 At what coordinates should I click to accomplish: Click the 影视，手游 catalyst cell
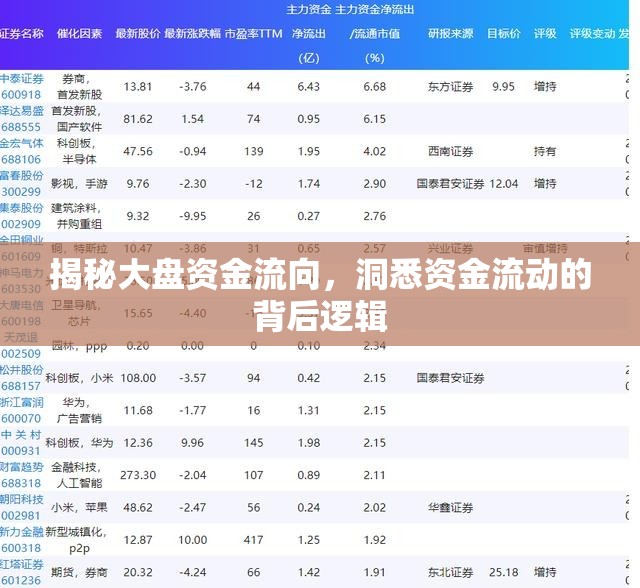coord(79,184)
